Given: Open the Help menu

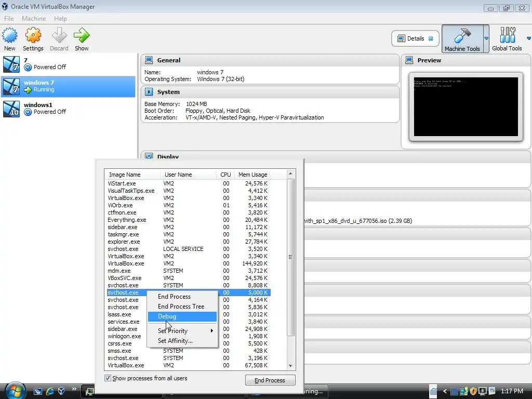Looking at the screenshot, I should (60, 19).
